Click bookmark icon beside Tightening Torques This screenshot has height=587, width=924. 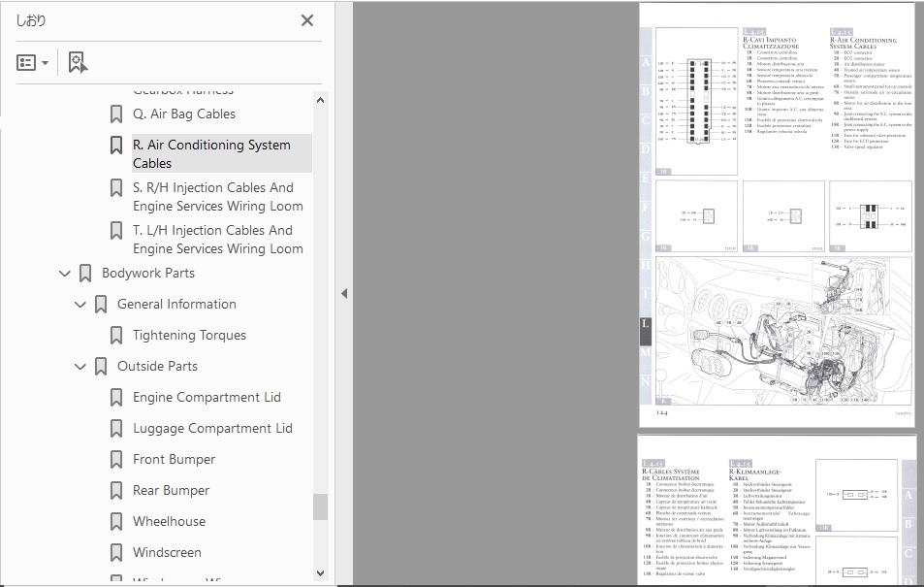coord(116,335)
